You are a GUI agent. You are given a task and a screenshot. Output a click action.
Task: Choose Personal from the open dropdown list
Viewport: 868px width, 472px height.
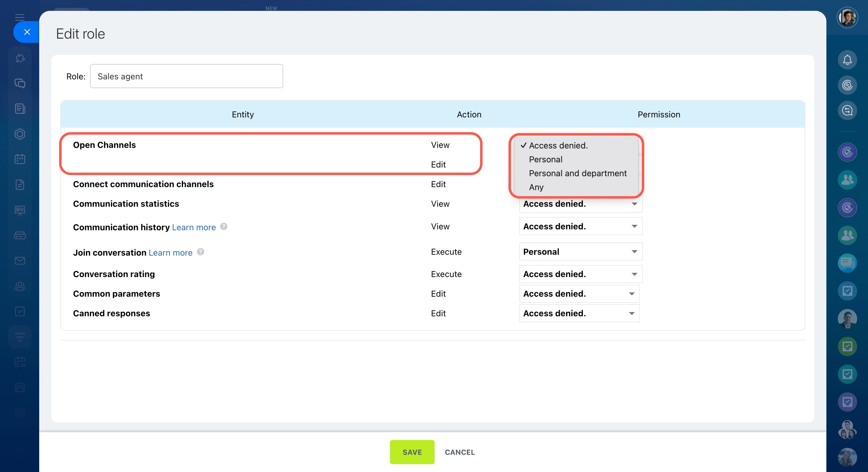click(546, 159)
